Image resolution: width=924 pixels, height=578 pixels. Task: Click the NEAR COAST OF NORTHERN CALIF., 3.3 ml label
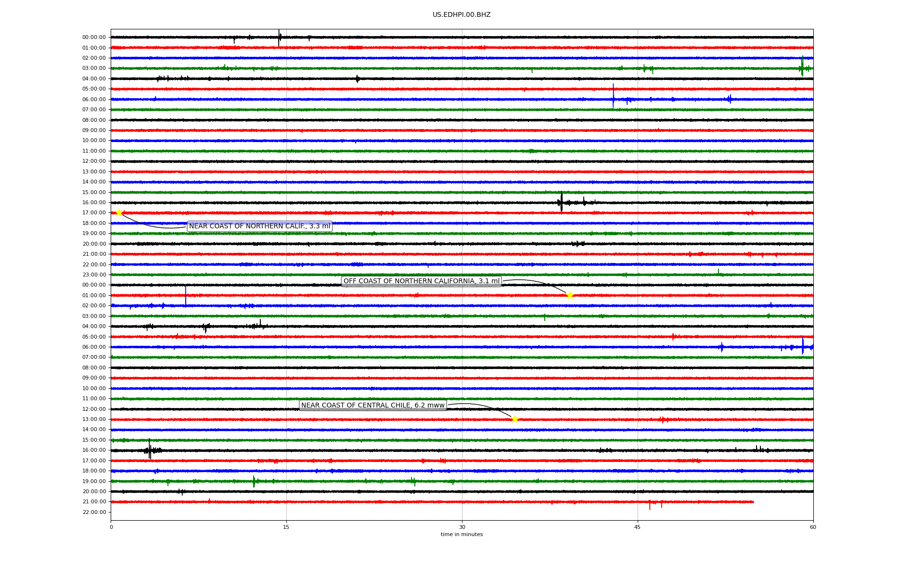pyautogui.click(x=259, y=226)
